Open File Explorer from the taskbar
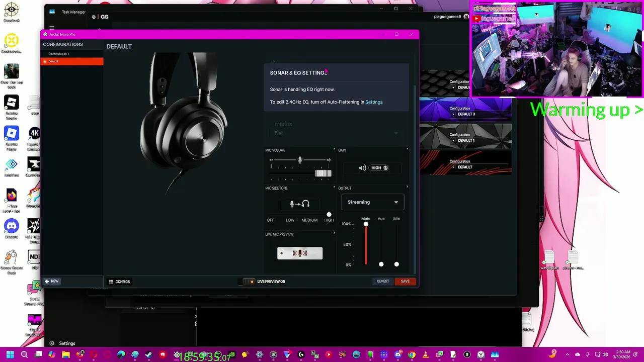 [x=66, y=355]
